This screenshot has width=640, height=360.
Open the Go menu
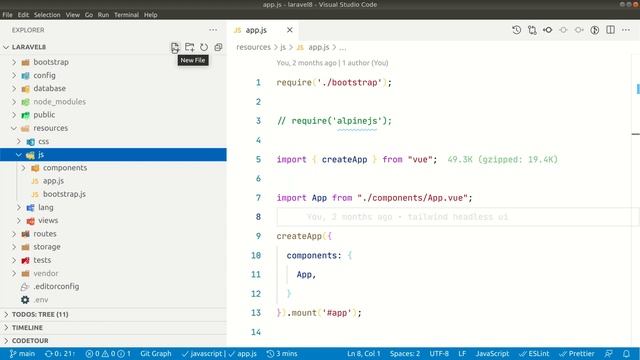point(89,15)
